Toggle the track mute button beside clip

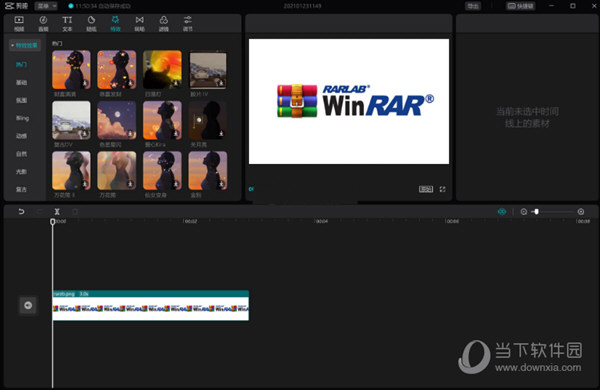[x=28, y=305]
